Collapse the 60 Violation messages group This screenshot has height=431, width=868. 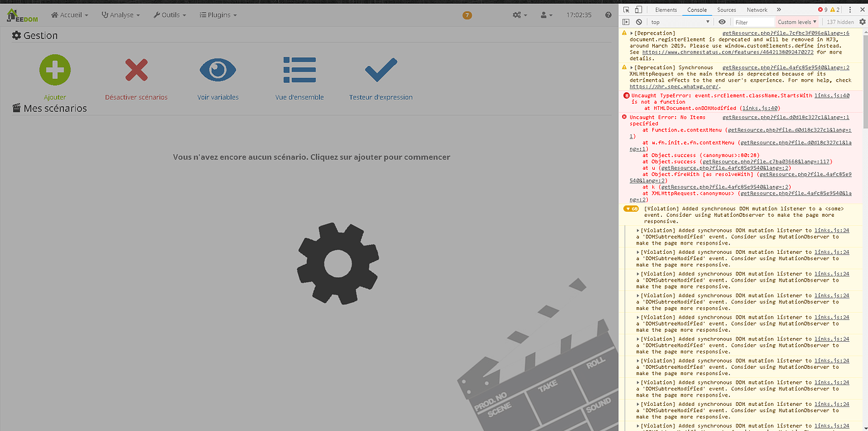coord(630,209)
